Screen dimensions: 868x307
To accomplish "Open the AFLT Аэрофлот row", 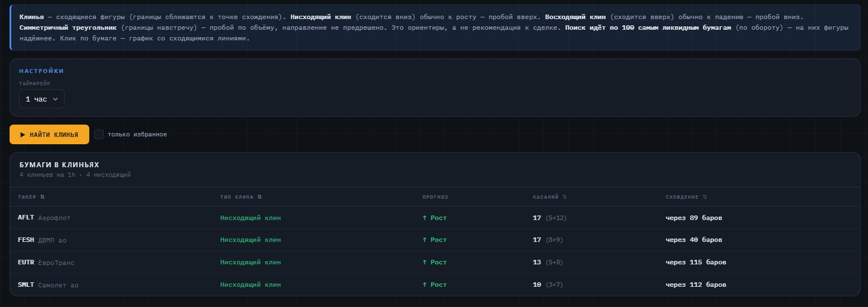I will click(x=435, y=218).
